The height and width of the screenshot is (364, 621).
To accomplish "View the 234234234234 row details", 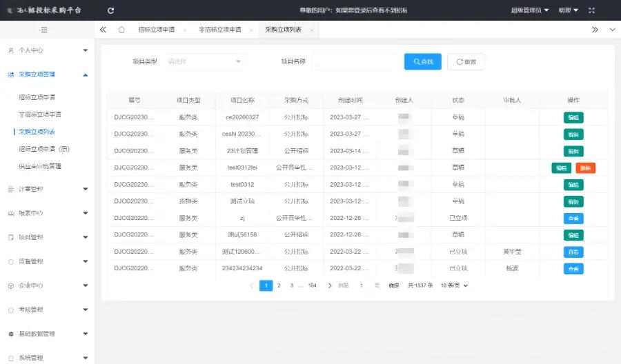I will tap(573, 269).
